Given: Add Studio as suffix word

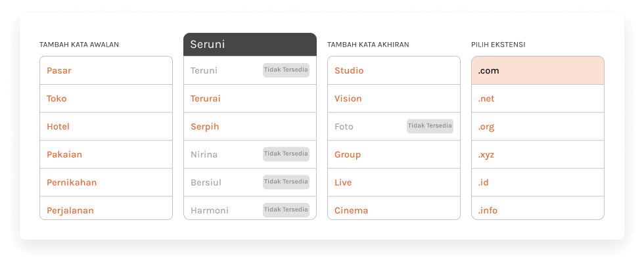Looking at the screenshot, I should pyautogui.click(x=394, y=70).
